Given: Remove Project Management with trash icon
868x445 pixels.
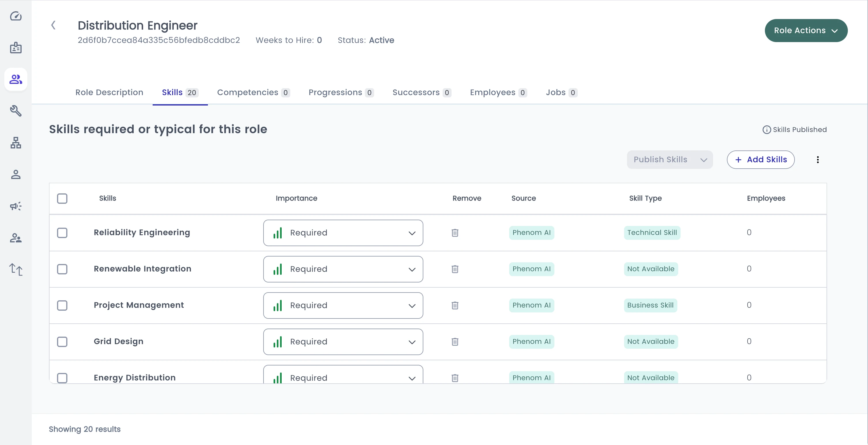Looking at the screenshot, I should [x=455, y=306].
